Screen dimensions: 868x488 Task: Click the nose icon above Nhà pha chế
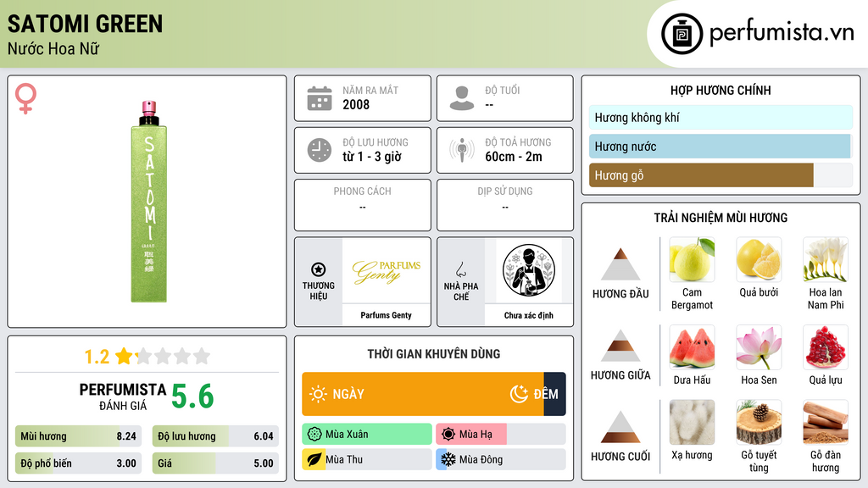tap(460, 269)
